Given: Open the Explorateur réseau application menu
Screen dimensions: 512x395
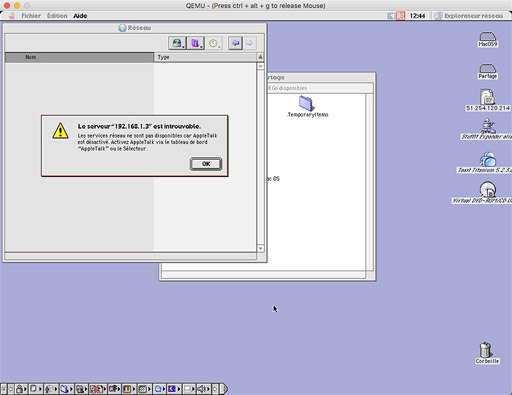Looking at the screenshot, I should click(469, 16).
